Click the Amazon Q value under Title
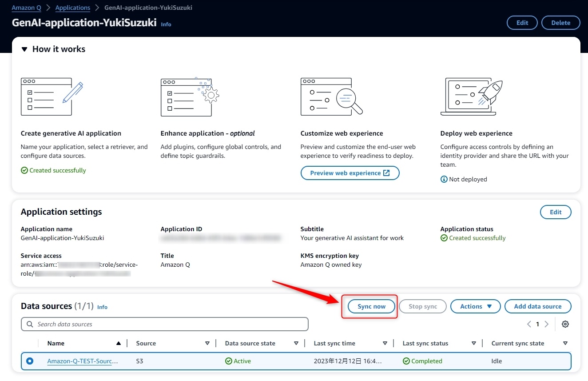The image size is (588, 381). (175, 265)
